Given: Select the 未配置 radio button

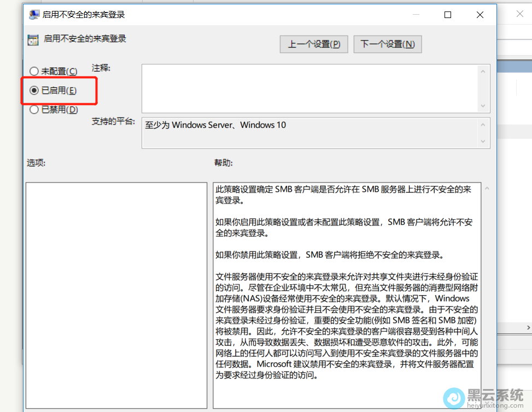Looking at the screenshot, I should click(34, 72).
